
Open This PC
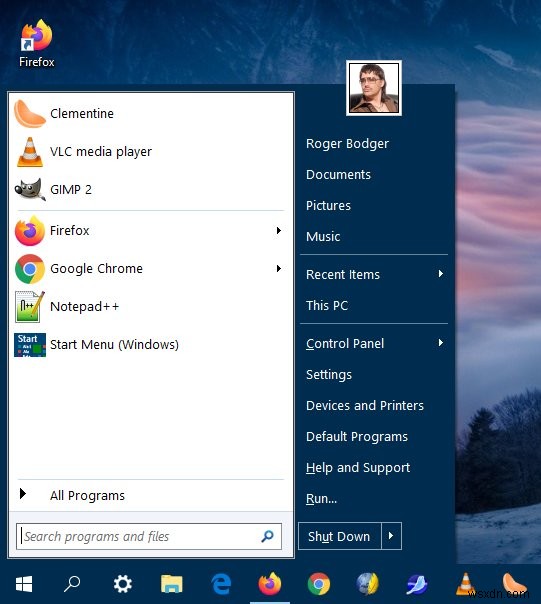point(327,305)
